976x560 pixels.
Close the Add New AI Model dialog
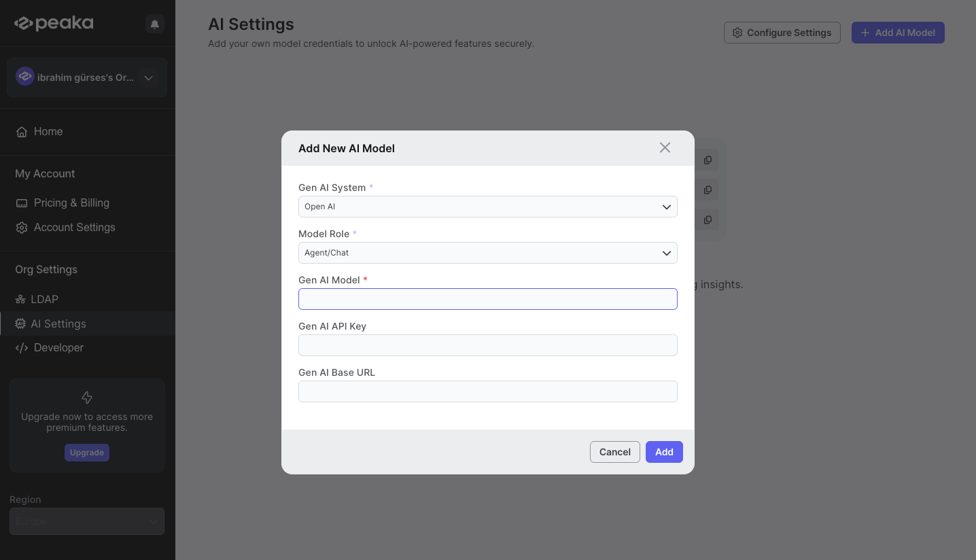665,147
